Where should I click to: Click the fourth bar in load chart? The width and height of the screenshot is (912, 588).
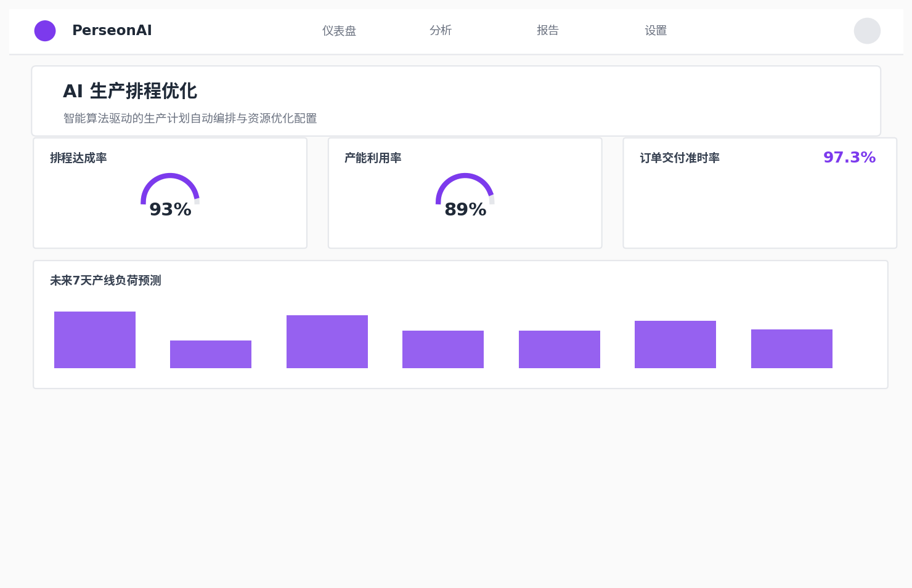(x=443, y=350)
